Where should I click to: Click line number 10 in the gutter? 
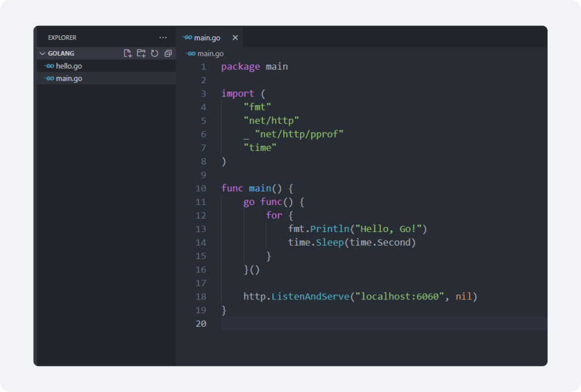click(x=200, y=188)
